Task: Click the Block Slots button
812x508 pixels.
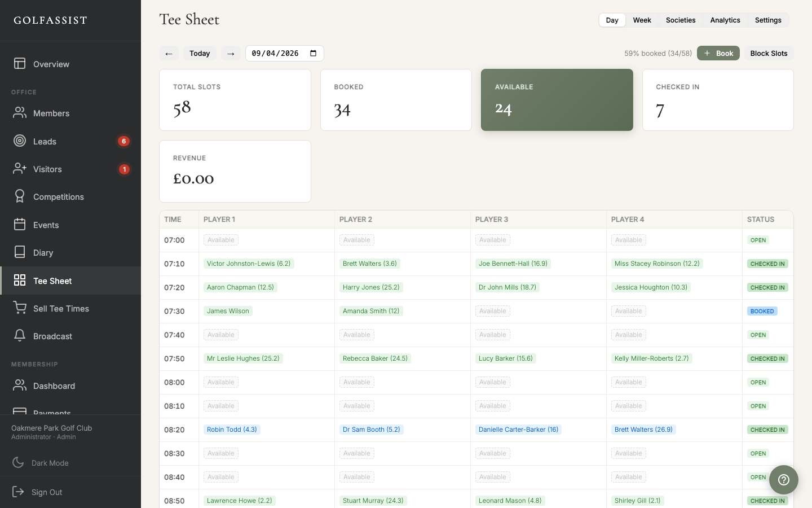Action: (769, 53)
